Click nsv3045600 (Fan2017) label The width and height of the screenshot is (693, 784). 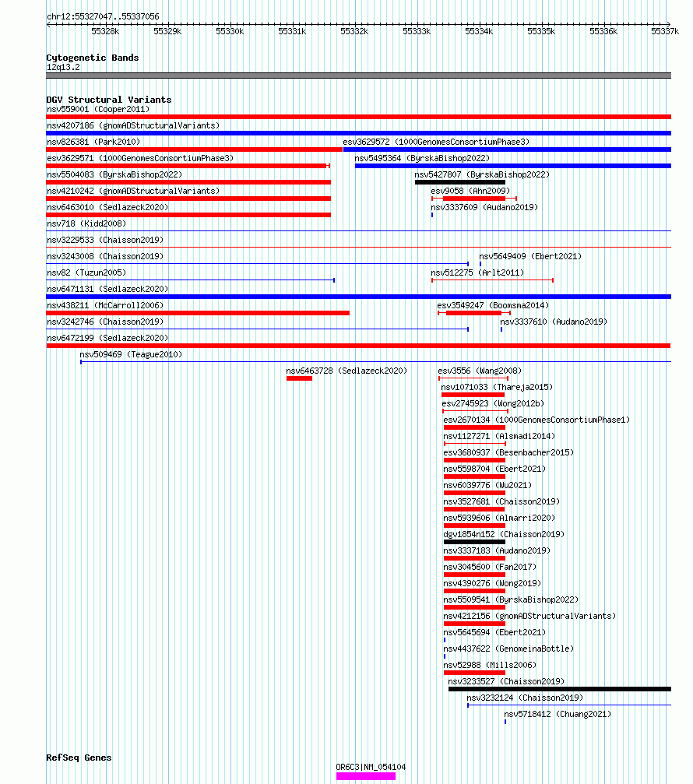490,567
